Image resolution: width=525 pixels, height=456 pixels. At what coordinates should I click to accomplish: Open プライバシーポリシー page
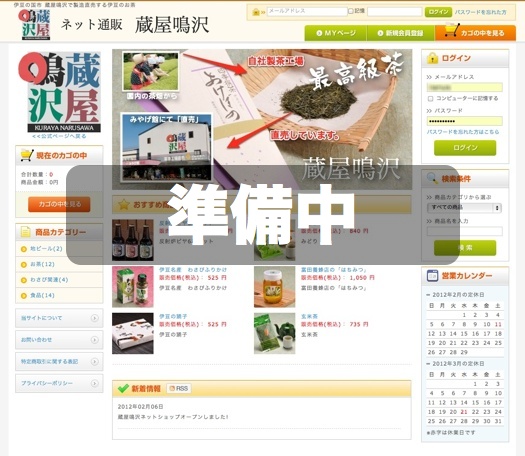[x=59, y=383]
